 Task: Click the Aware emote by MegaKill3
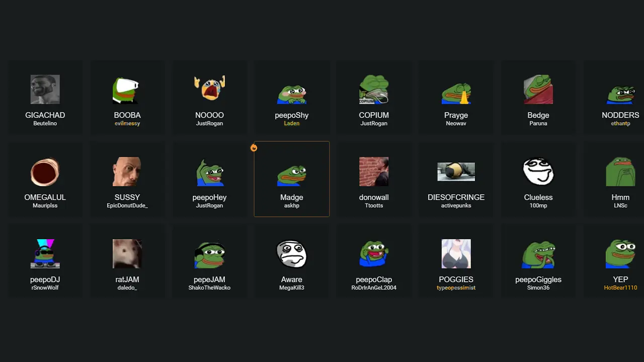[x=292, y=262]
